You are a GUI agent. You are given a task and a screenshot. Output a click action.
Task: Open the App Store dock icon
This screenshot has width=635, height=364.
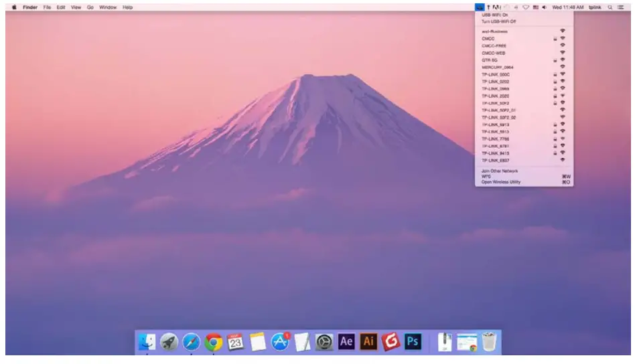click(280, 342)
